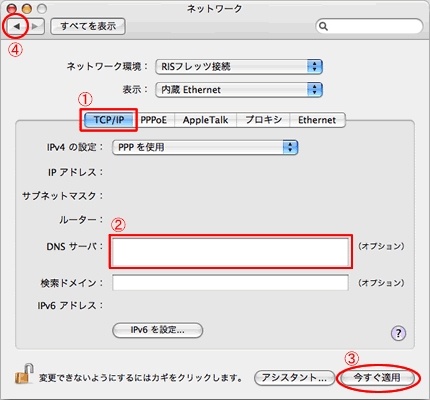
Task: Click the gray zoom window button
Action: pos(42,8)
